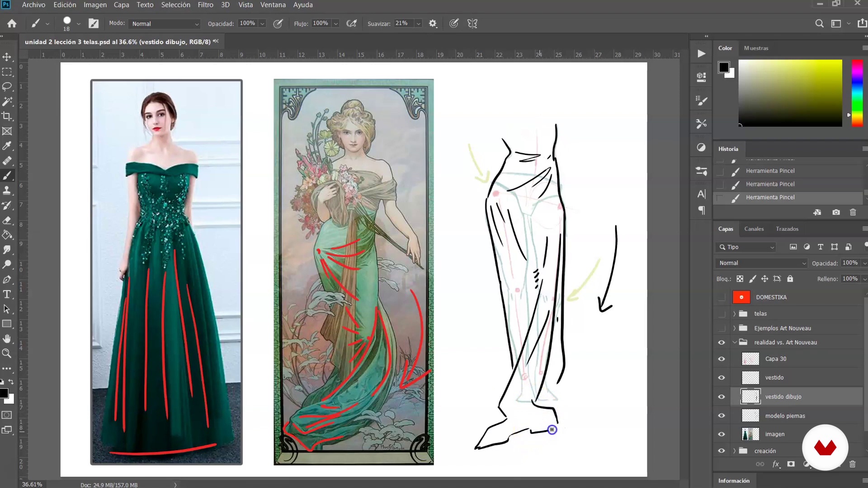The height and width of the screenshot is (488, 868).
Task: Click the layer Opacidad value field
Action: pos(850,263)
